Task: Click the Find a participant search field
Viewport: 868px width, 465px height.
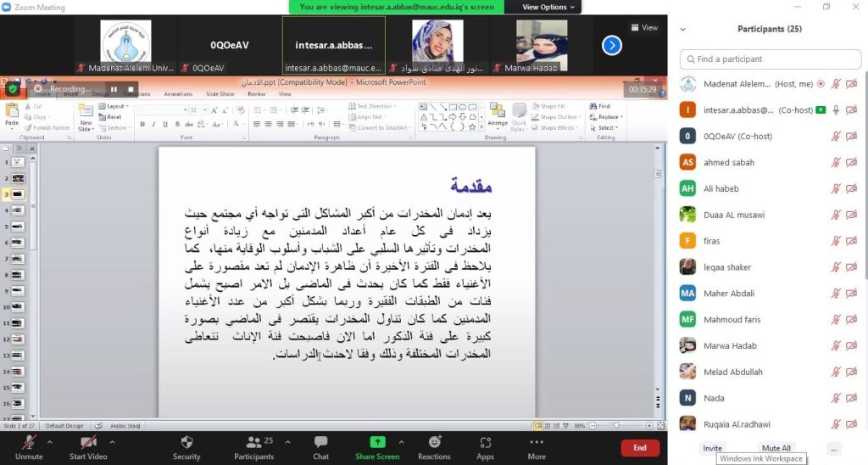Action: tap(771, 59)
